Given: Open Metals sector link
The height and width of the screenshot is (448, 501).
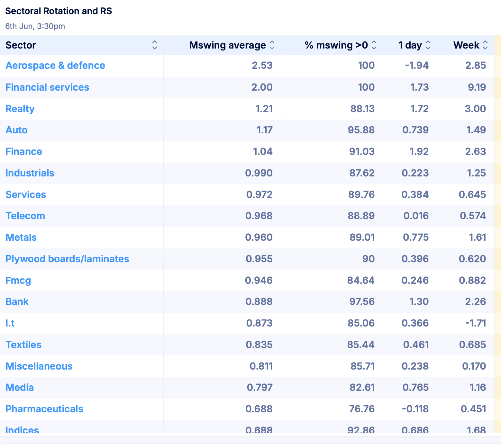Looking at the screenshot, I should point(21,237).
